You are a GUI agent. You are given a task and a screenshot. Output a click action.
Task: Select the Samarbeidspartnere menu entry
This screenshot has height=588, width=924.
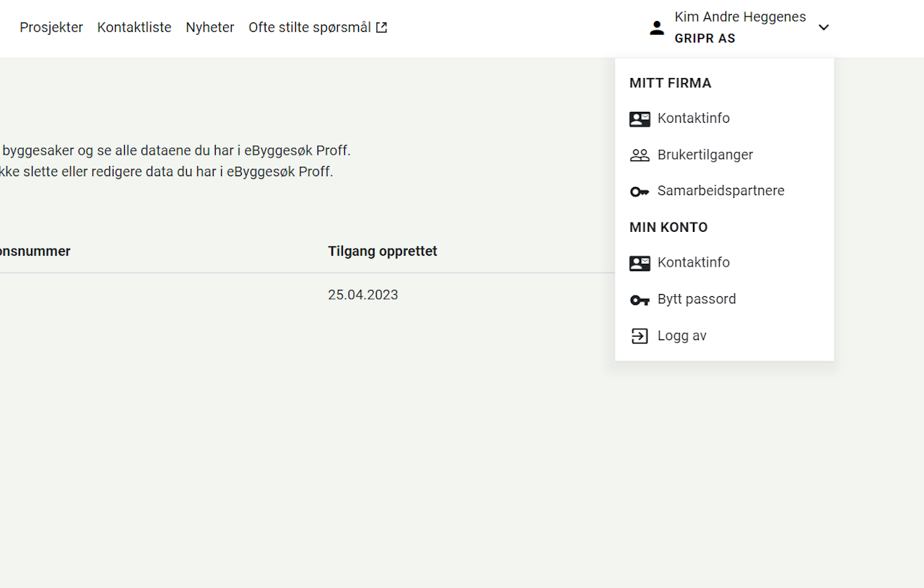tap(720, 191)
